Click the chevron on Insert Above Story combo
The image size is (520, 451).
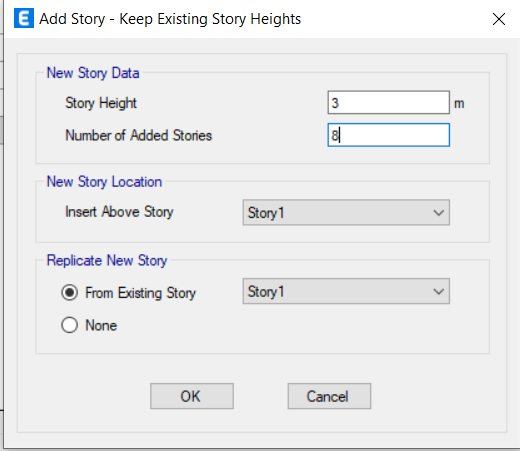point(439,213)
